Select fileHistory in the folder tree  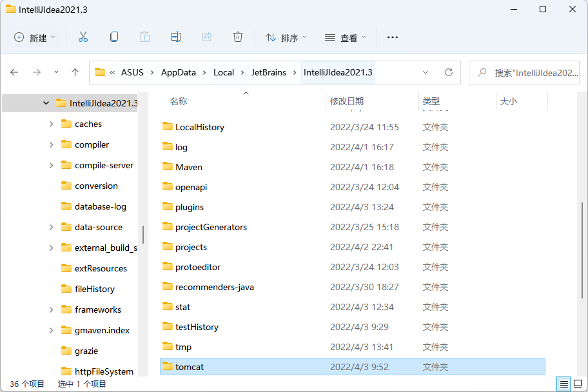tap(95, 289)
